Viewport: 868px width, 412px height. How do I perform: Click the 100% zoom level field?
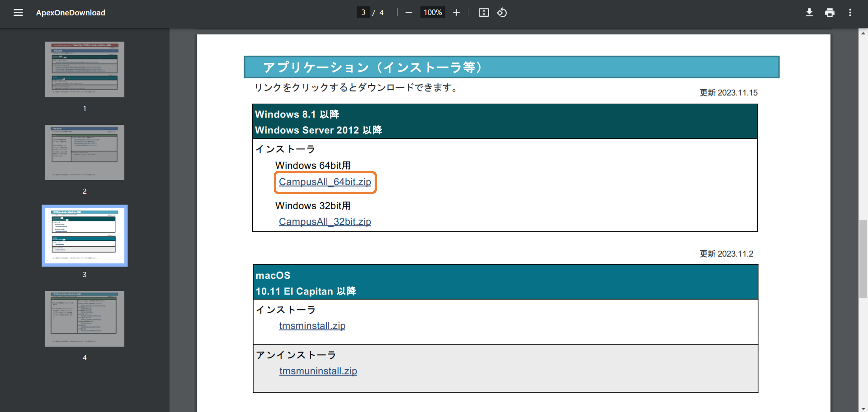tap(432, 12)
